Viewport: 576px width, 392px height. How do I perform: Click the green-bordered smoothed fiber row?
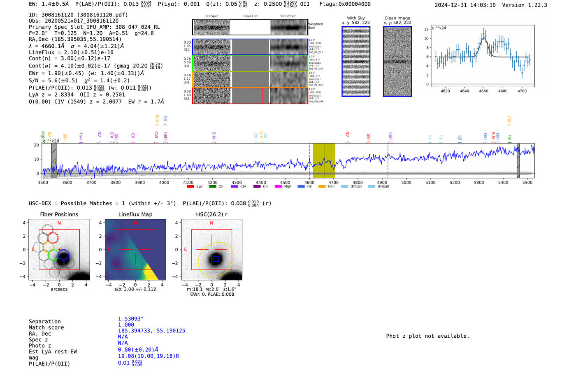(x=289, y=63)
